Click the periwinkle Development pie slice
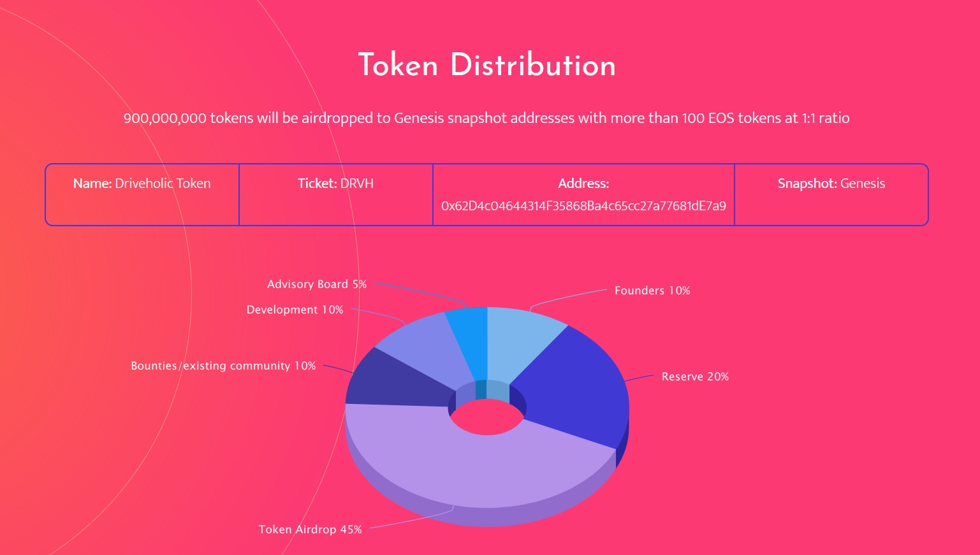The image size is (980, 555). pyautogui.click(x=424, y=344)
